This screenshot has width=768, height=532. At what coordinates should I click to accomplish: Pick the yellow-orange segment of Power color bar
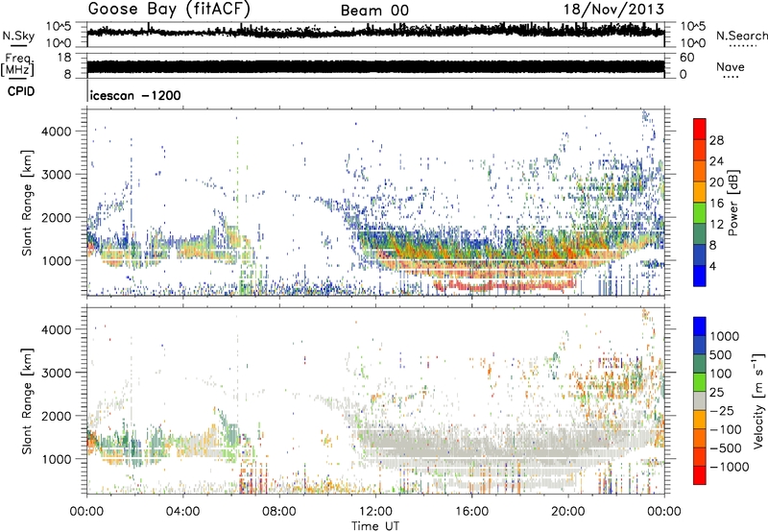(700, 191)
